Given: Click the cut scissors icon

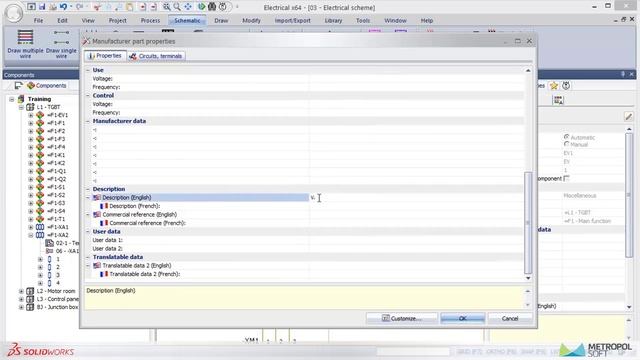Looking at the screenshot, I should [x=97, y=7].
